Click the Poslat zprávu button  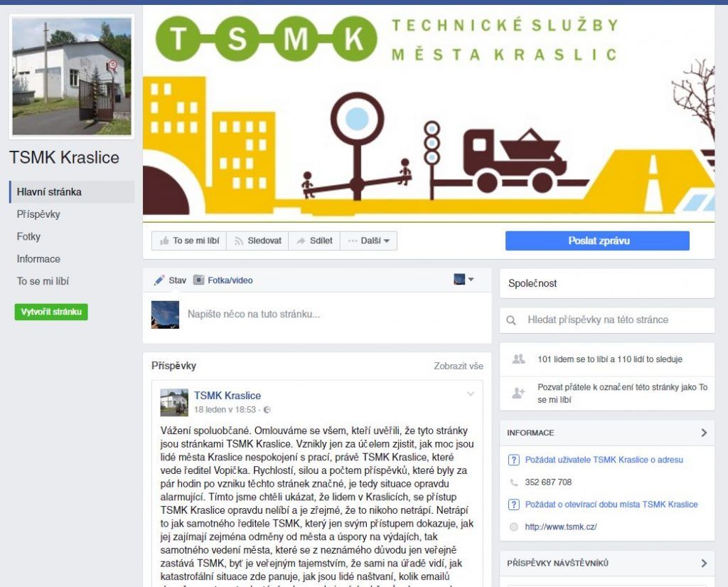point(597,240)
